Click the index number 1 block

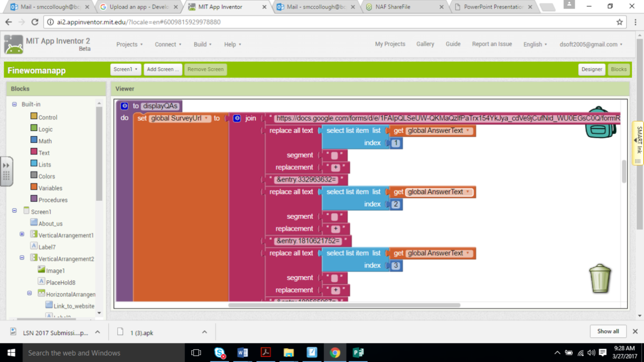[x=396, y=143]
